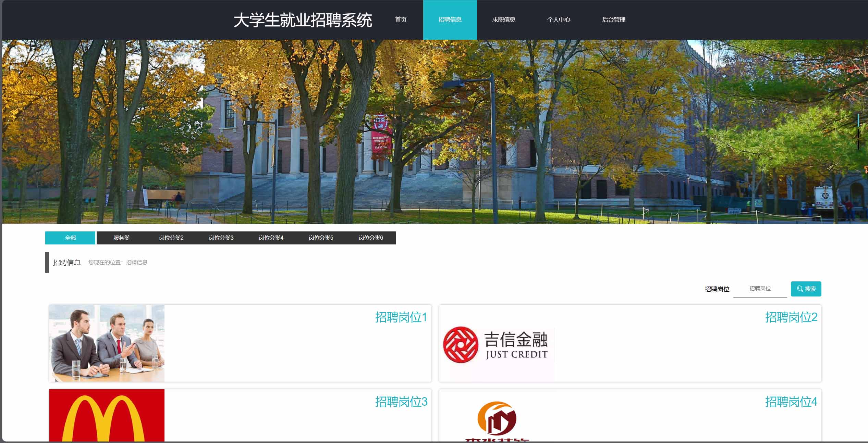This screenshot has height=443, width=868.
Task: Open the 招聘岗位1 job title link
Action: [x=401, y=317]
